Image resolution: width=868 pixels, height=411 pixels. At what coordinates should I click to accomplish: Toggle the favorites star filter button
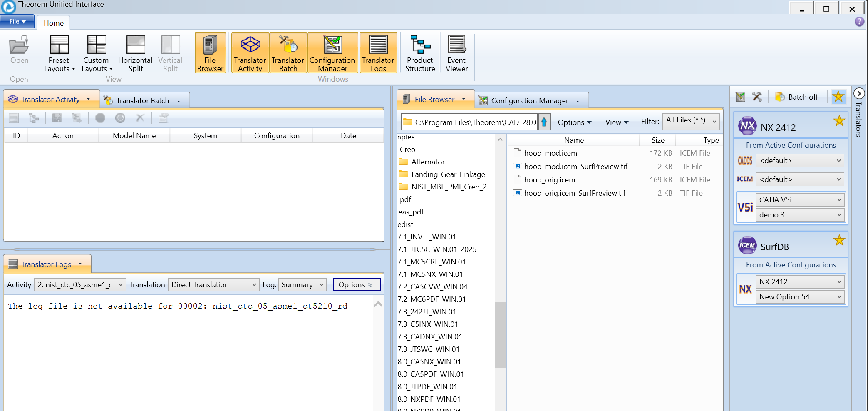838,97
